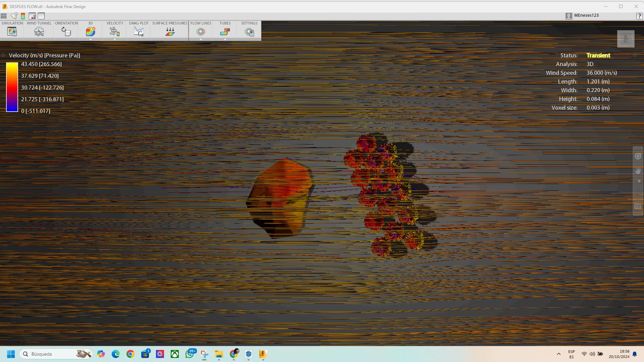Expand the Velocity options dropdown arrow
The width and height of the screenshot is (644, 362).
[115, 40]
